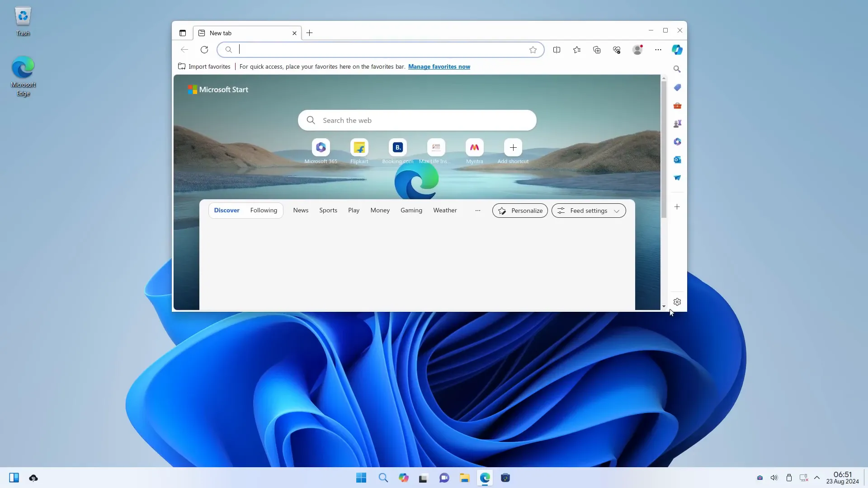Select Money category tab
Screen dimensions: 868x488
380,211
